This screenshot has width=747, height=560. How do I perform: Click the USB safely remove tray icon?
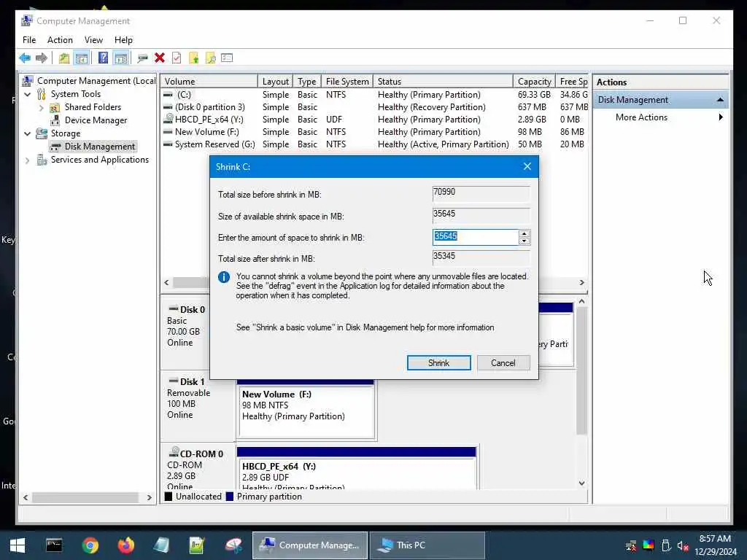[666, 545]
